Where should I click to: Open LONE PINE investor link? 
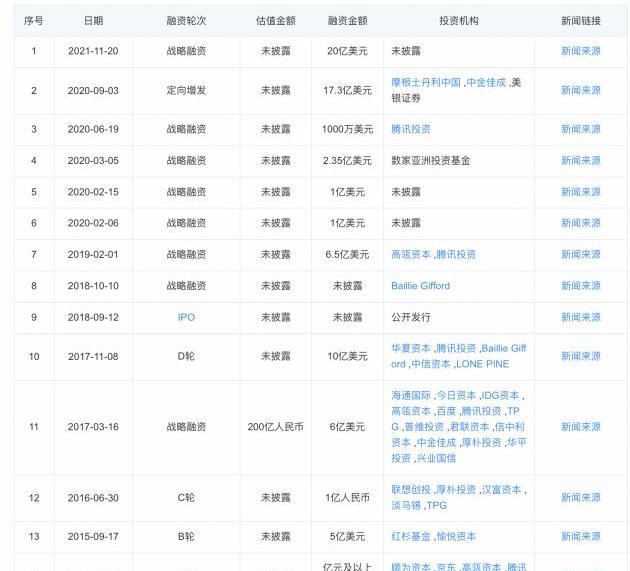(483, 364)
